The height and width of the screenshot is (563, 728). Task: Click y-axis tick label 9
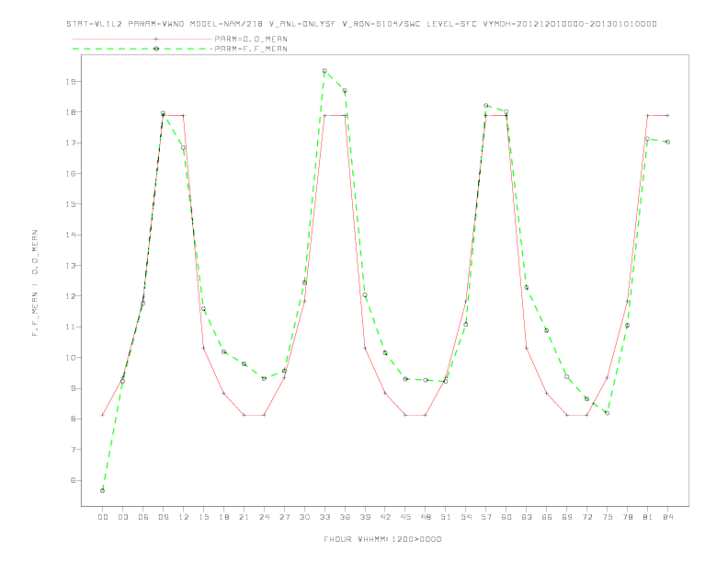(x=73, y=388)
